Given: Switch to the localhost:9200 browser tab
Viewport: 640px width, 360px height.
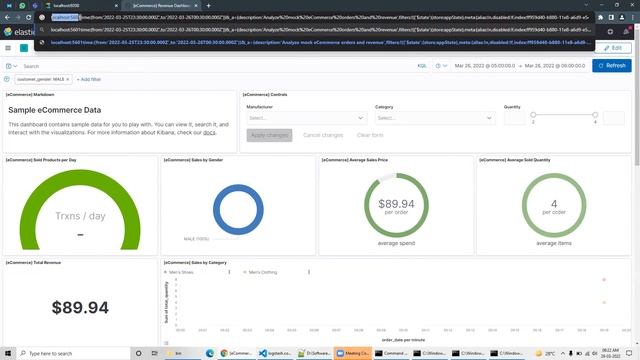Looking at the screenshot, I should (x=82, y=6).
